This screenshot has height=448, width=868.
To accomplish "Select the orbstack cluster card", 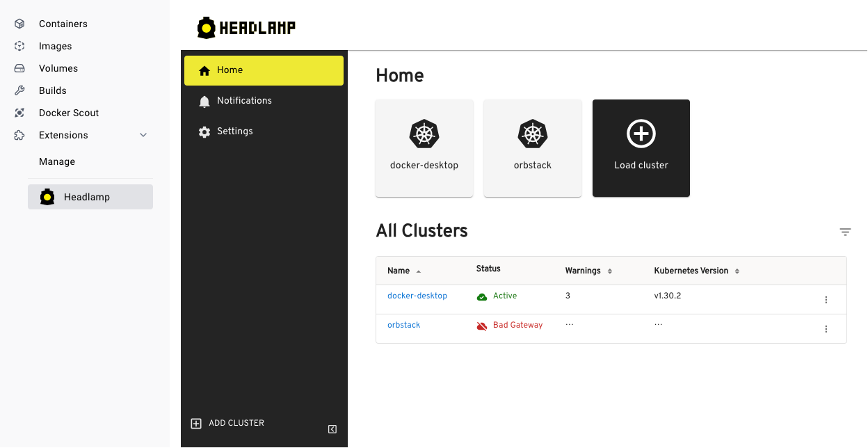I will pyautogui.click(x=532, y=148).
